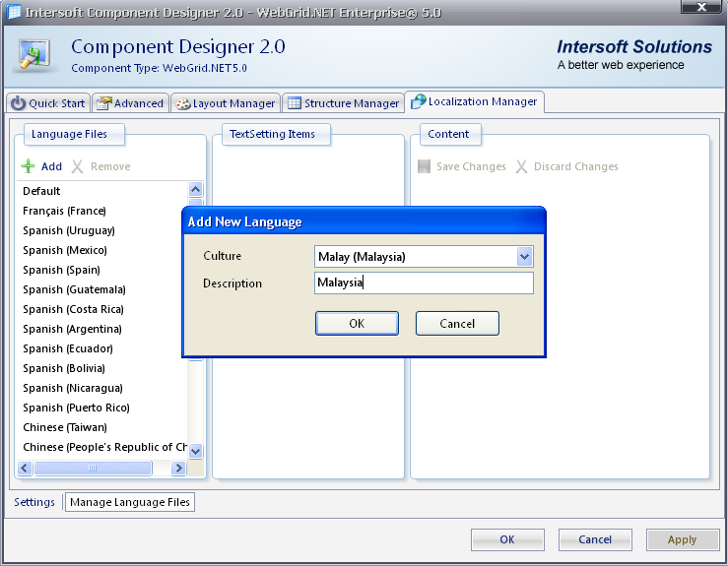Click the Discard Changes X icon
728x566 pixels.
tap(521, 166)
